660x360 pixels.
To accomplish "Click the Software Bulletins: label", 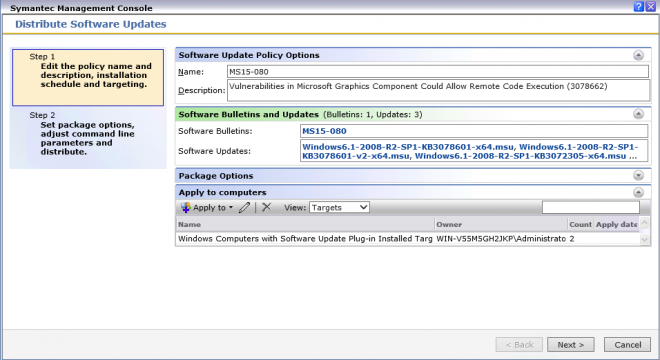I will (x=215, y=131).
